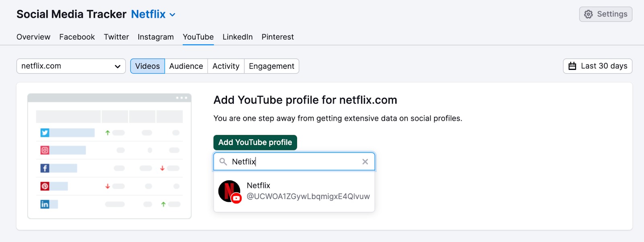Viewport: 644px width, 242px height.
Task: Click the Netflix channel avatar in results
Action: tap(229, 191)
